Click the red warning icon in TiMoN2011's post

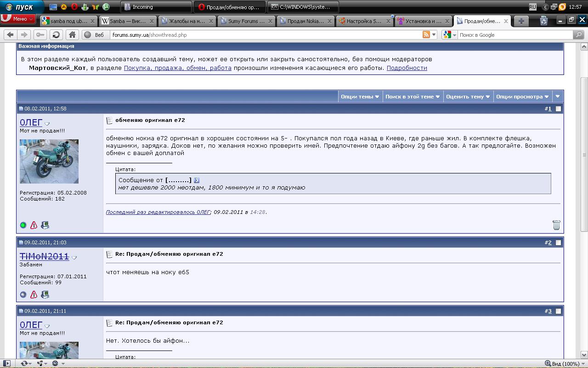pos(34,294)
